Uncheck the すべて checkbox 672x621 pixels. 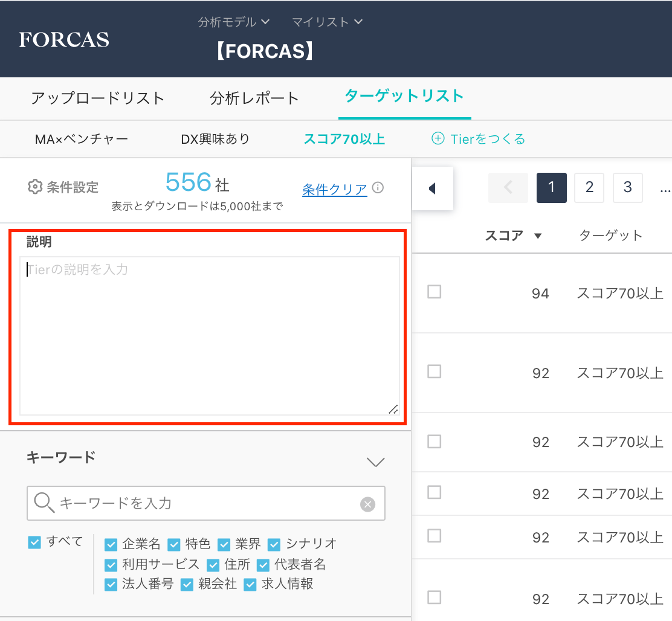34,542
